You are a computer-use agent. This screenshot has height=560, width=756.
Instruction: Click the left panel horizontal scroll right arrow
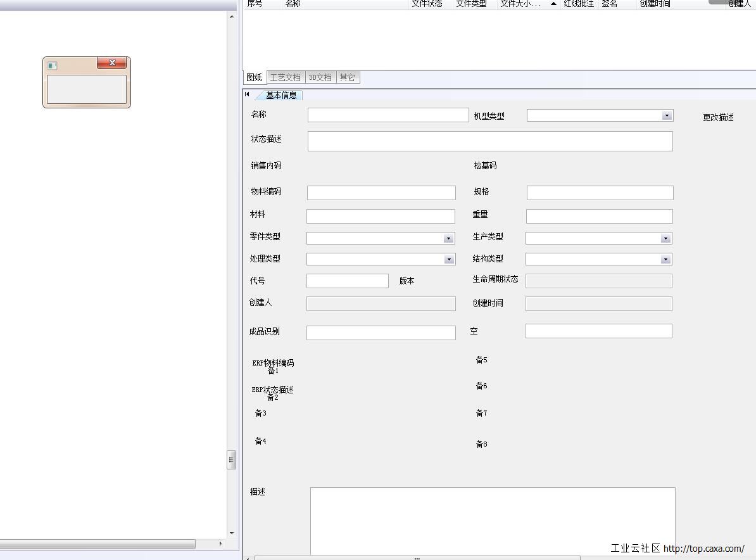pos(220,544)
